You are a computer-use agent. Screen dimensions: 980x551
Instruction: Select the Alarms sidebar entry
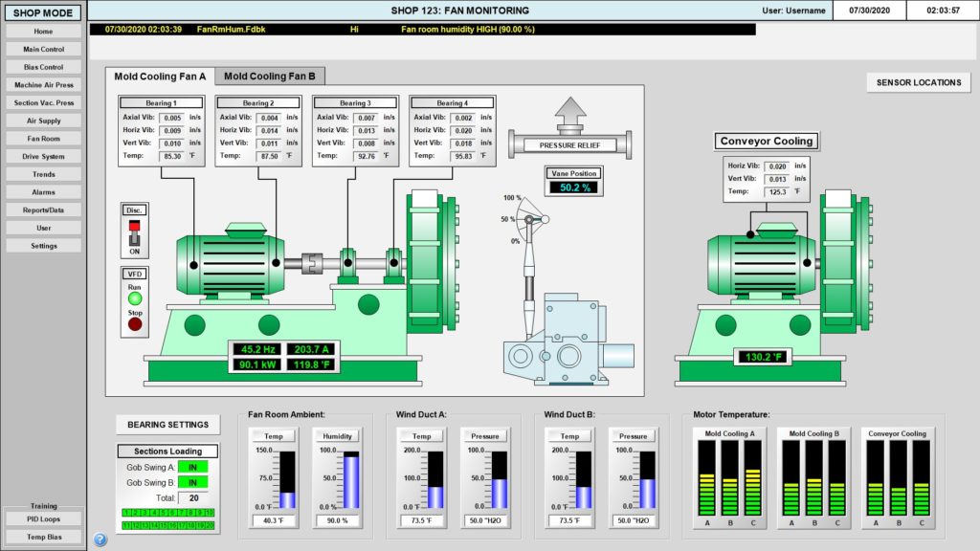(42, 192)
